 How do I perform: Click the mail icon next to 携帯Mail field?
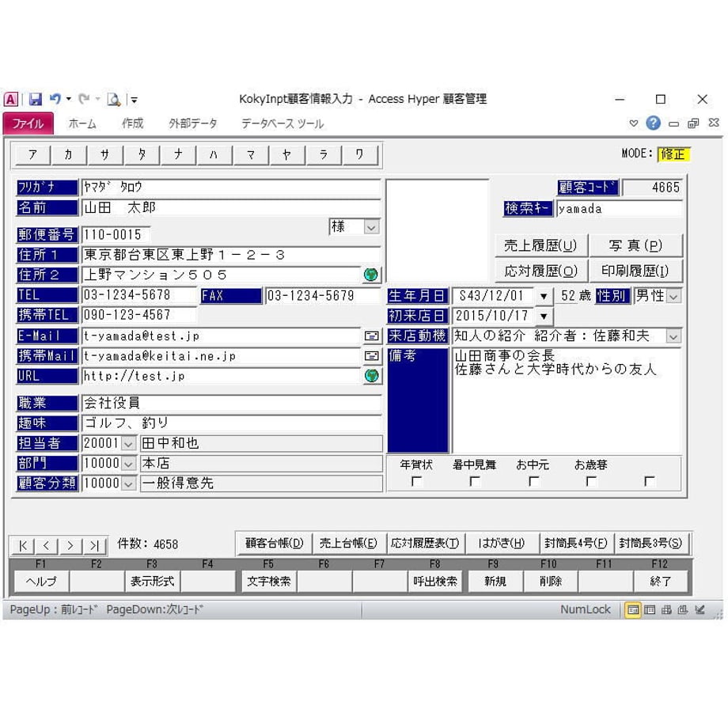(x=371, y=355)
